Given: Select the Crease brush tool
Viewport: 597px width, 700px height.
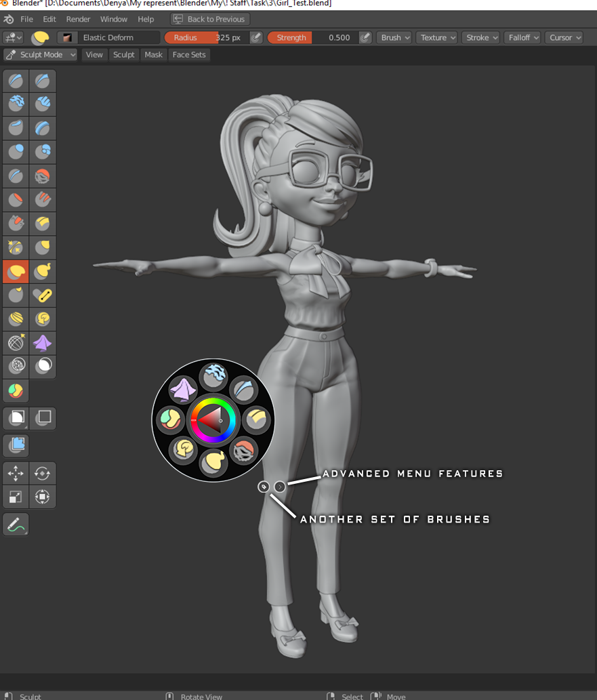Looking at the screenshot, I should 16,176.
